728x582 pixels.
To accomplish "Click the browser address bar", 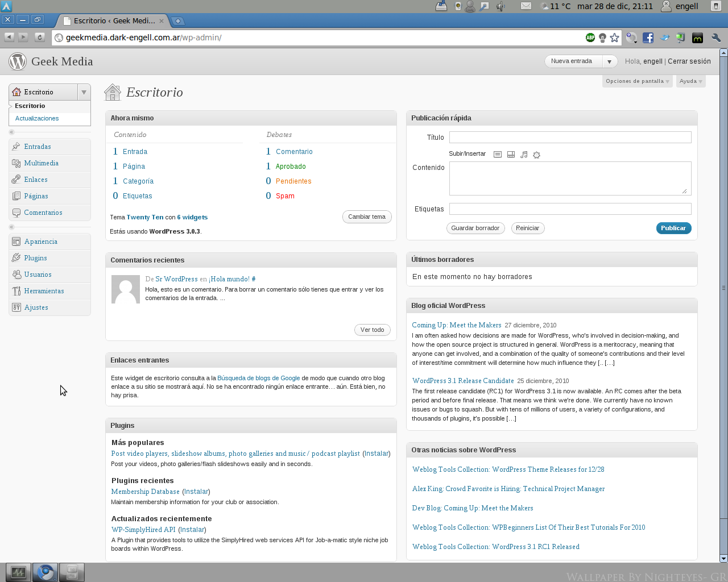I will point(318,38).
